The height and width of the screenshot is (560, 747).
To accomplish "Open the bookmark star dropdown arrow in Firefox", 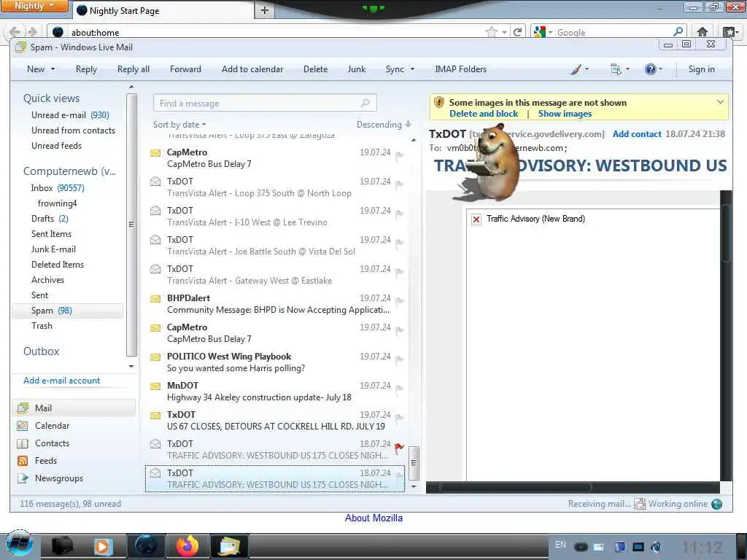I will pos(504,32).
